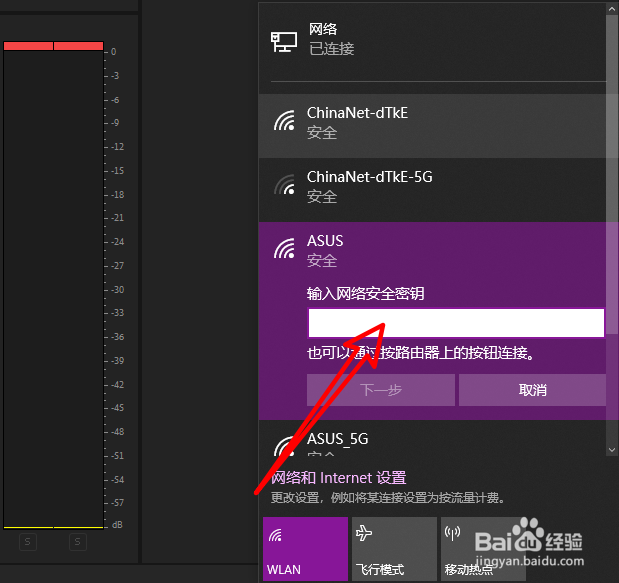619x583 pixels.
Task: Click the ASUS network name header
Action: (325, 241)
